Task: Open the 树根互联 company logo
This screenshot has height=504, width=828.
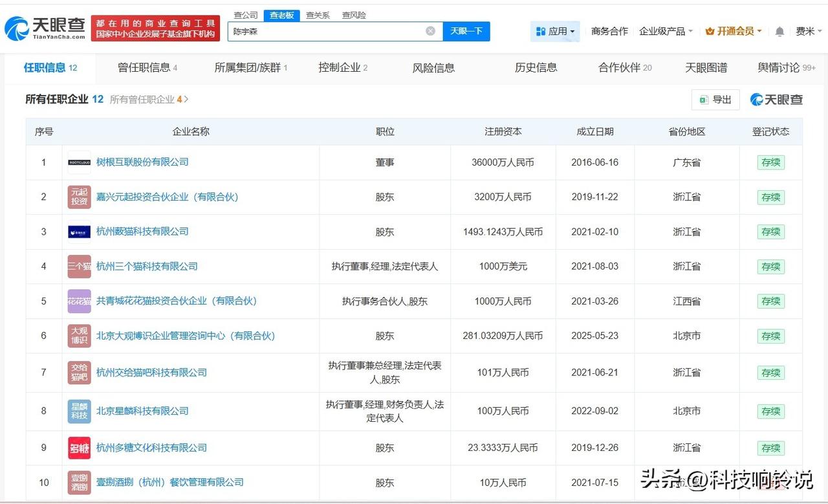Action: [79, 162]
